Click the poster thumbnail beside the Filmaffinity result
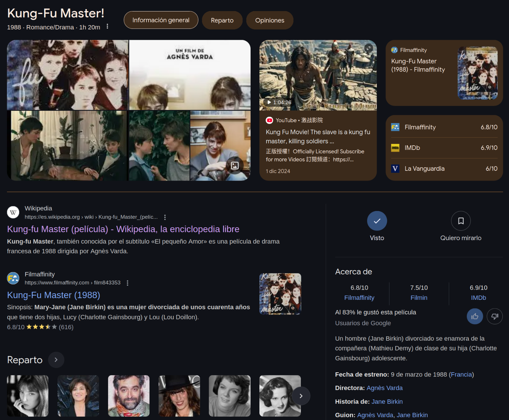 click(x=280, y=294)
